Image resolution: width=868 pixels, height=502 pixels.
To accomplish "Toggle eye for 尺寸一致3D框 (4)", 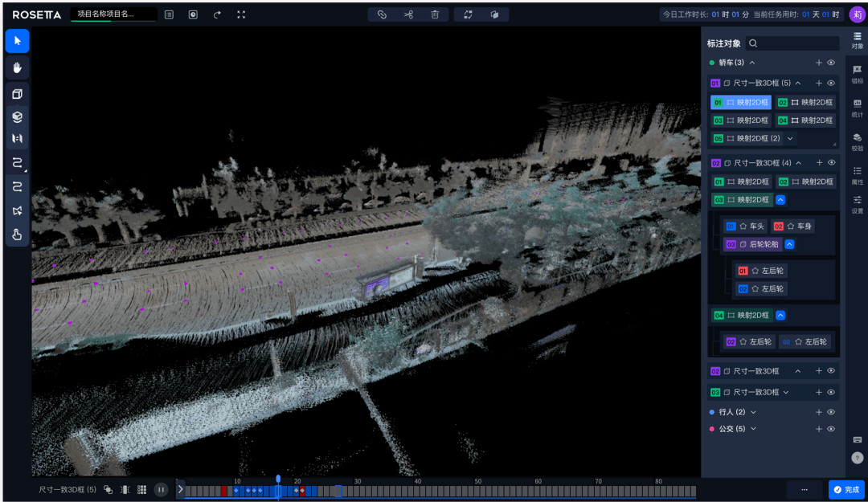I will coord(832,163).
